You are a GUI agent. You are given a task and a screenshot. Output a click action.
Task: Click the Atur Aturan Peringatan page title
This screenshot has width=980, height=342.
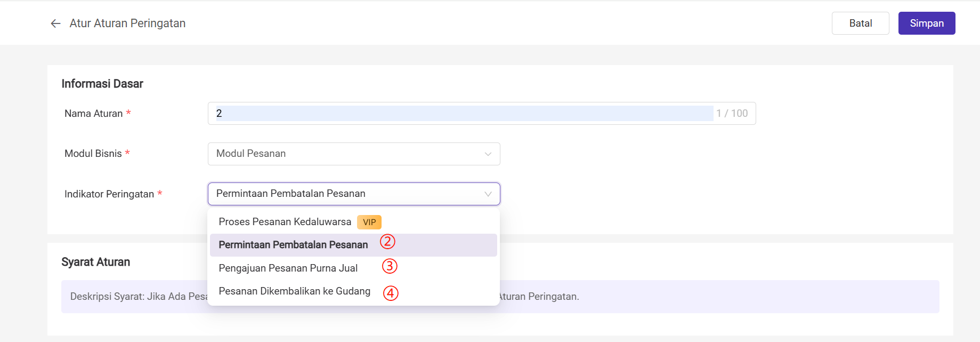click(127, 23)
